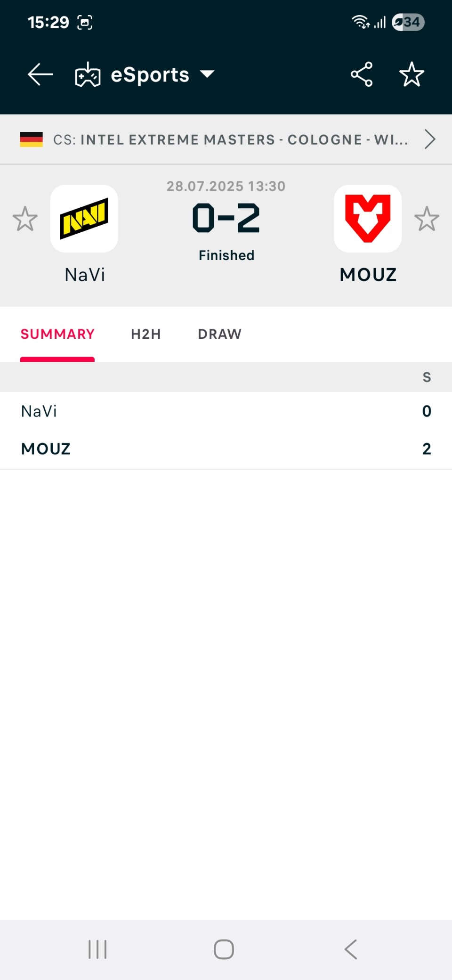Viewport: 452px width, 980px height.
Task: Click the German flag icon
Action: click(32, 139)
